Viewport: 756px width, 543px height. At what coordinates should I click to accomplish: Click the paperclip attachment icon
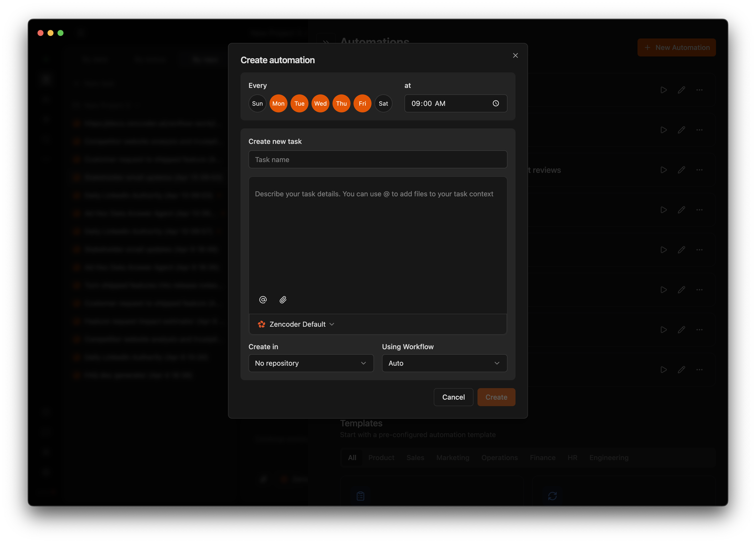(x=283, y=299)
